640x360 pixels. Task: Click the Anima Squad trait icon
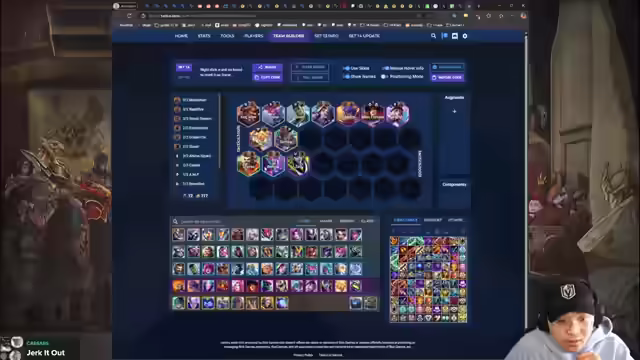[177, 156]
